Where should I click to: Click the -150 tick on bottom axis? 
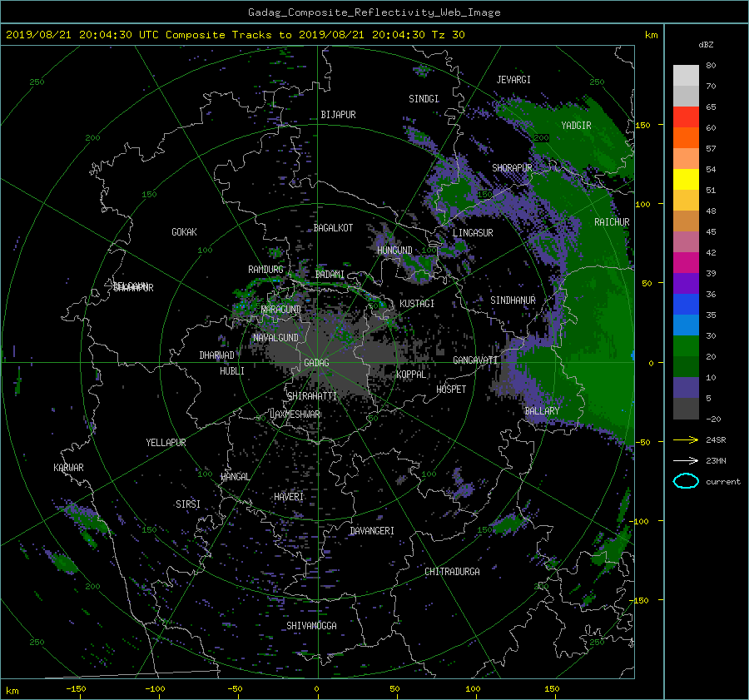tap(76, 688)
